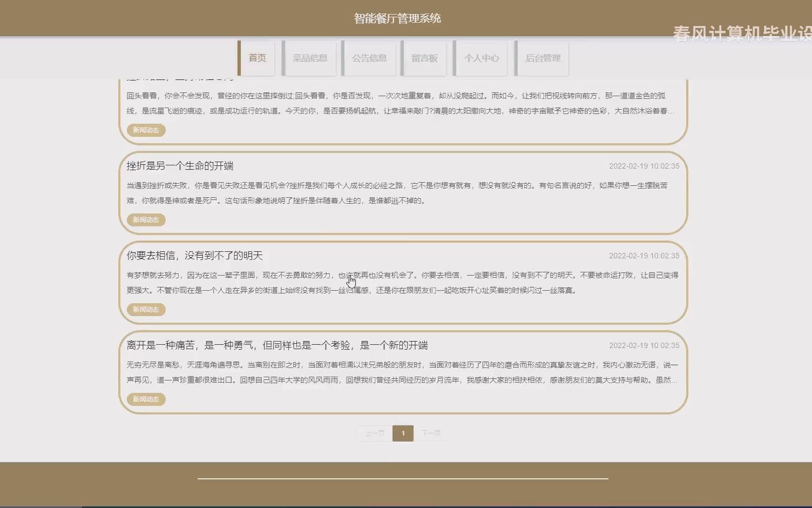This screenshot has width=812, height=508.
Task: Click 新闻动态 tag of the top partial card
Action: coord(146,130)
